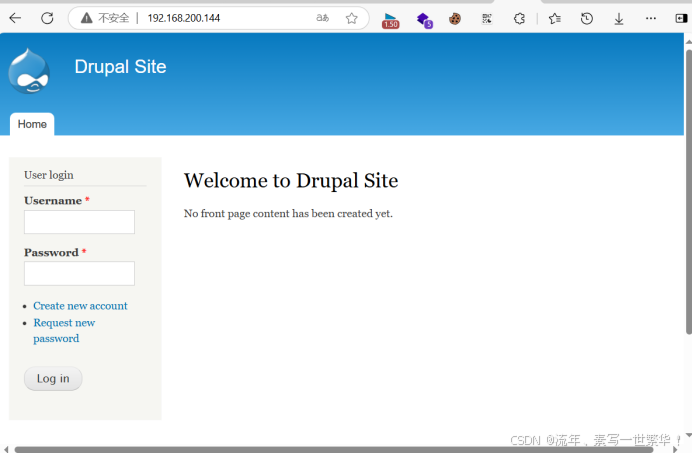Click the Log in button
Viewport: 692px width, 454px height.
53,379
